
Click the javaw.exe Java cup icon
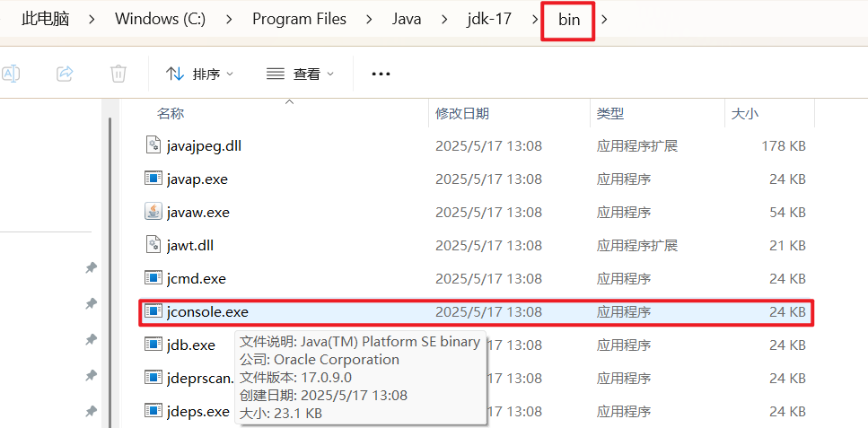pos(153,212)
